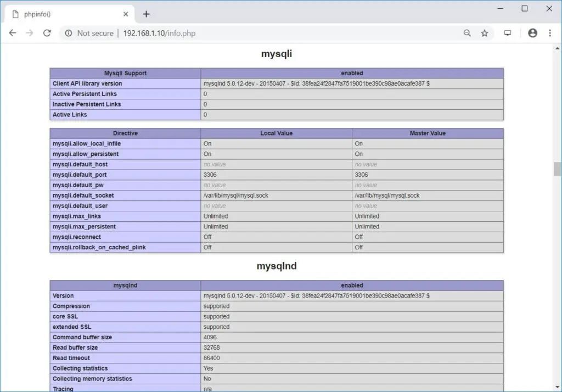Screen dimensions: 562x392
Task: Click 'Inactive Persistent Links' cell
Action: [125, 104]
